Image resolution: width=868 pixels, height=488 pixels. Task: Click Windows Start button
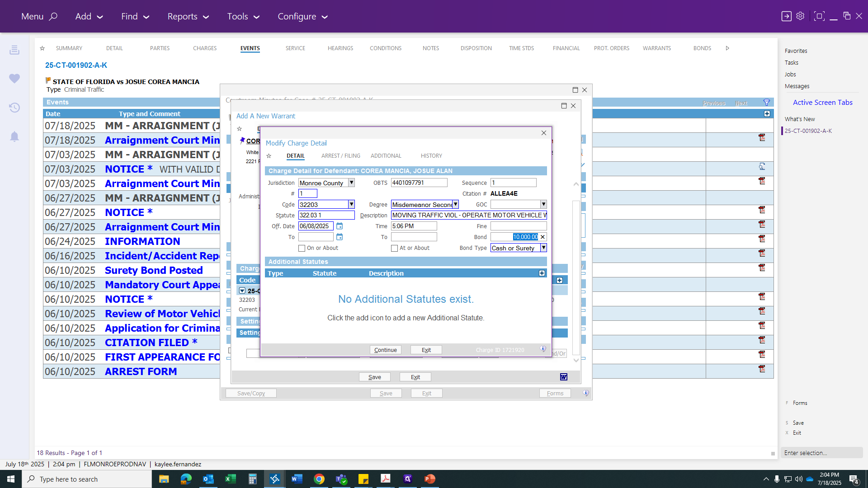(x=11, y=479)
